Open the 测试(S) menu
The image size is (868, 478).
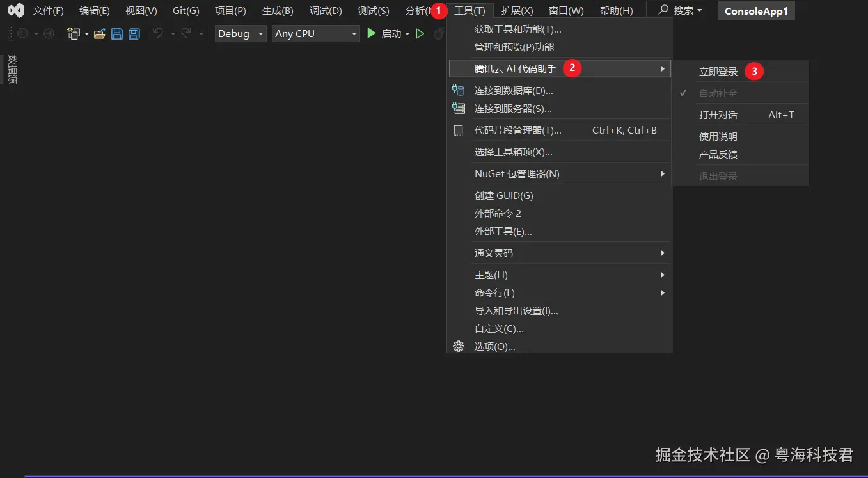tap(374, 11)
